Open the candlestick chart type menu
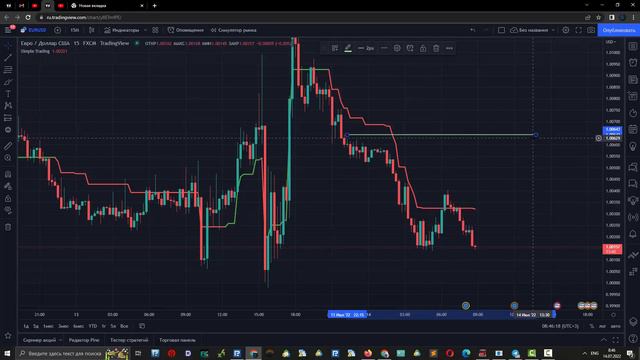The height and width of the screenshot is (360, 640). pyautogui.click(x=91, y=30)
